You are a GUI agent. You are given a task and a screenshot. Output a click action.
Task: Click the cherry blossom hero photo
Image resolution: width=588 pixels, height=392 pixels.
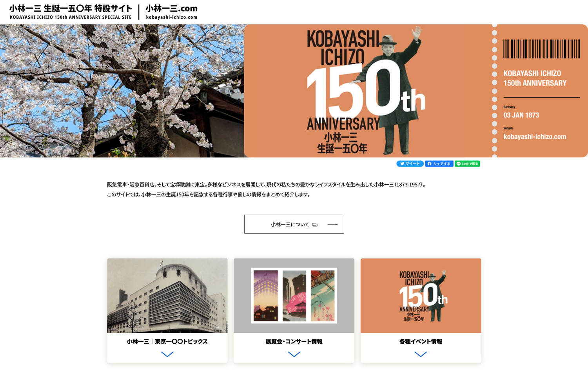click(122, 91)
